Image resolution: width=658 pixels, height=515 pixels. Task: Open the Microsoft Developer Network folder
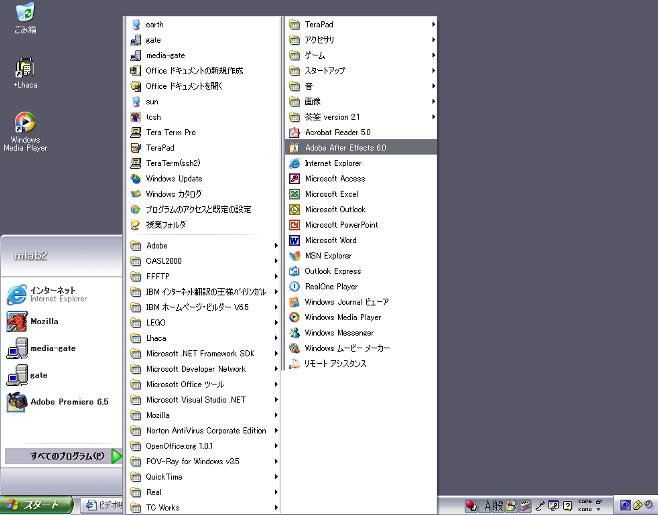click(x=204, y=369)
